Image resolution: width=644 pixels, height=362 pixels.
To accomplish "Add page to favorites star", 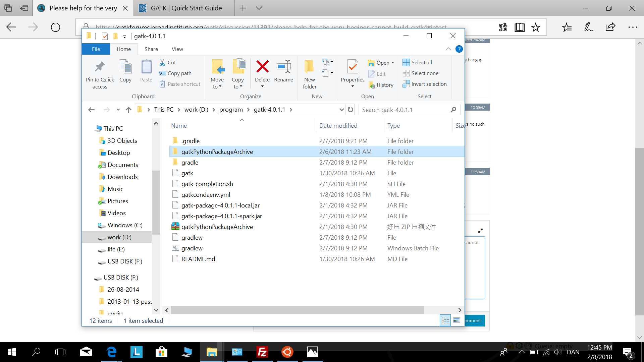I will 536,27.
